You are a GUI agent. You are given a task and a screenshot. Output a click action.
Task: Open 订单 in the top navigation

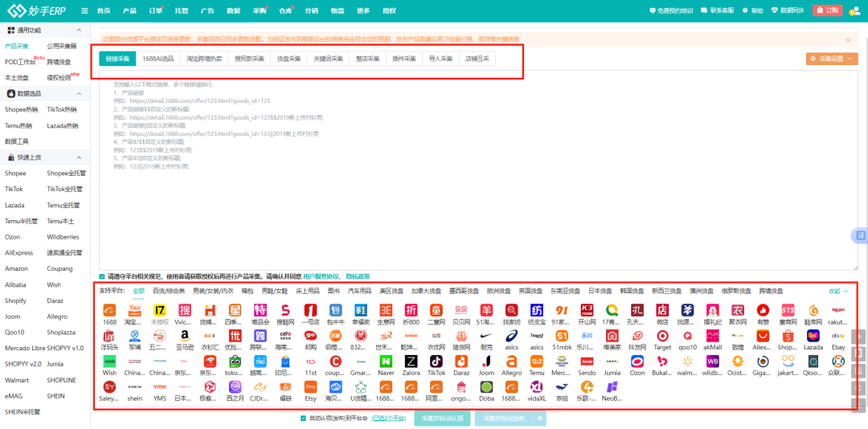(x=156, y=10)
